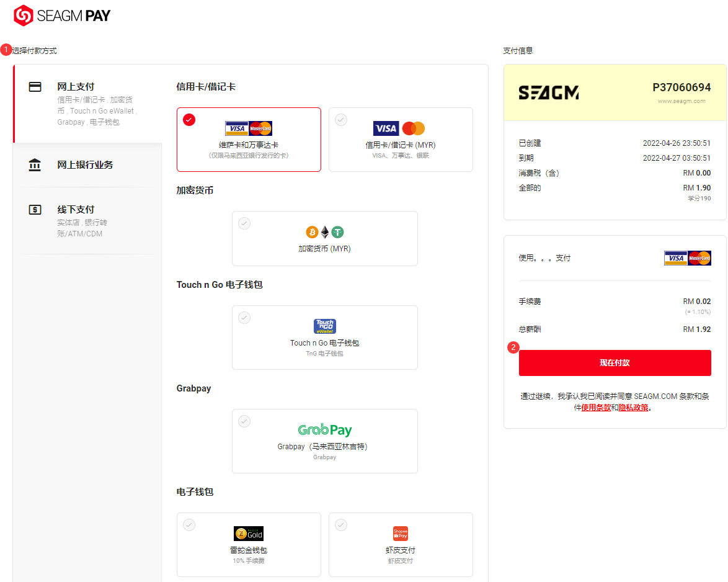The image size is (728, 582).
Task: Click the credit card icon beside 网上支付
Action: tap(35, 87)
